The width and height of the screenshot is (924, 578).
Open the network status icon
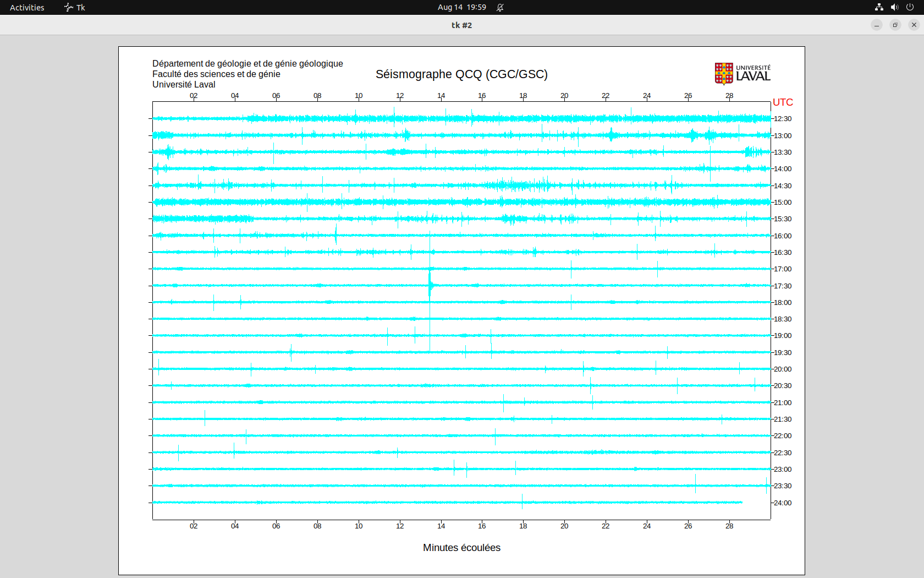coord(879,7)
